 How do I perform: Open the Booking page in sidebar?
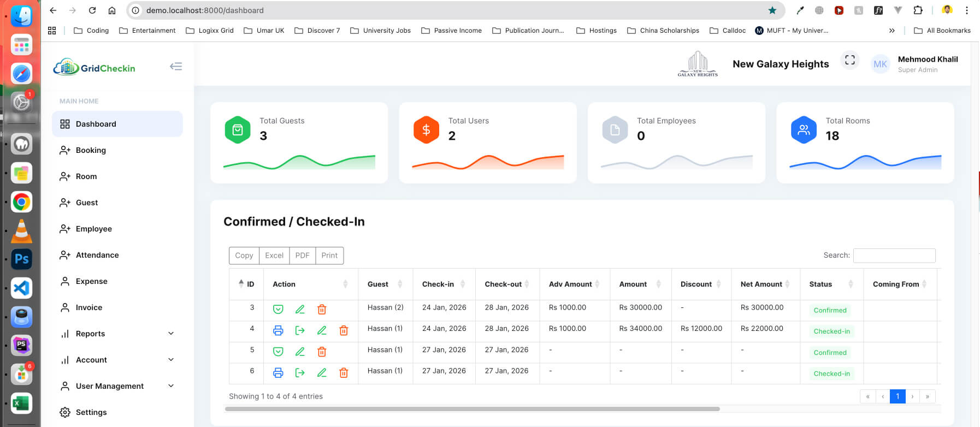tap(91, 150)
